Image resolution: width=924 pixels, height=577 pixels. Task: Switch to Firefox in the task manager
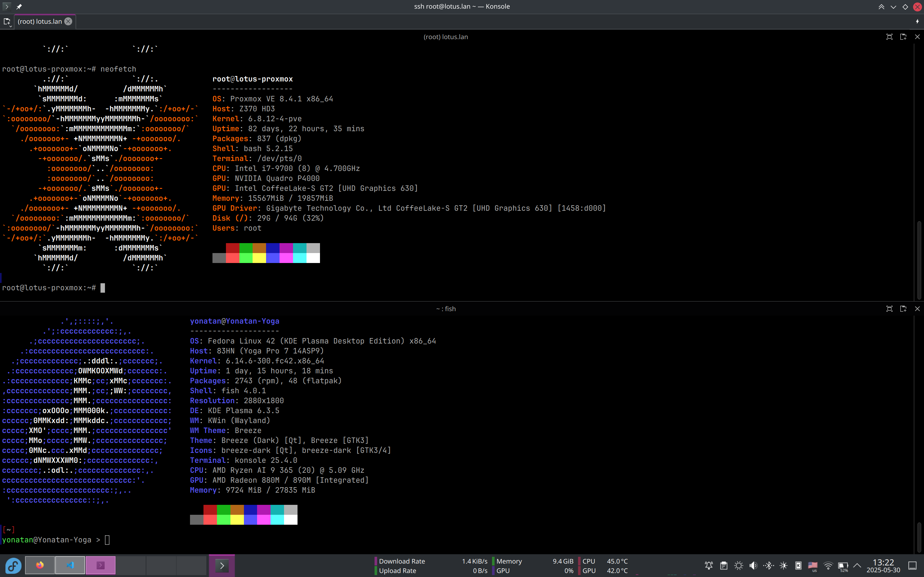click(x=40, y=565)
